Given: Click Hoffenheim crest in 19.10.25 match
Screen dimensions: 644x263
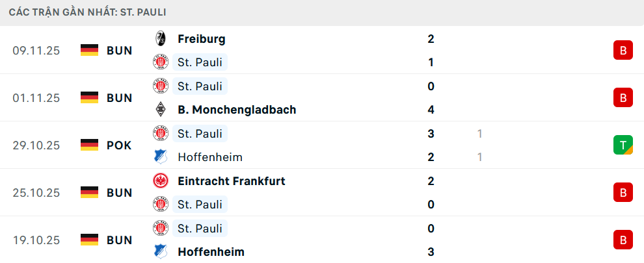Looking at the screenshot, I should coord(160,252).
